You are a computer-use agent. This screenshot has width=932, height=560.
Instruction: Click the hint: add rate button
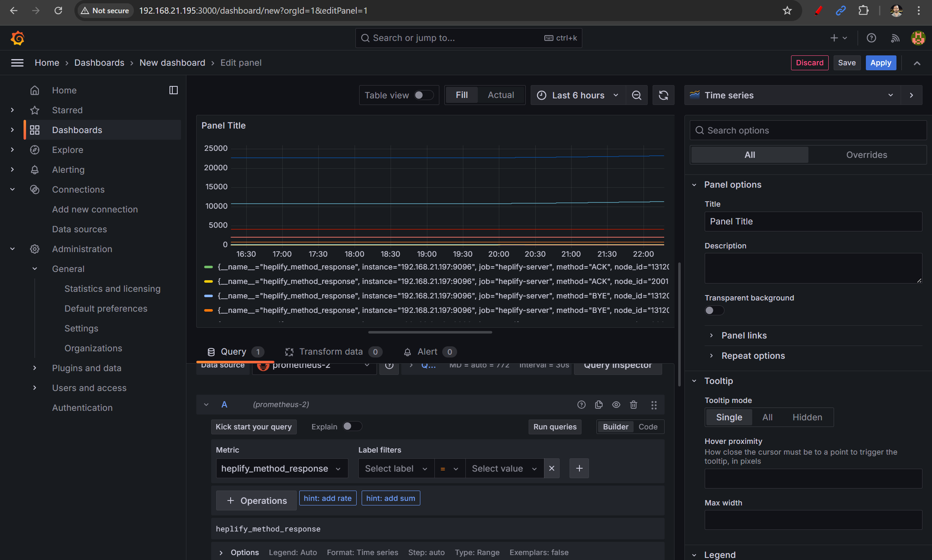point(328,498)
